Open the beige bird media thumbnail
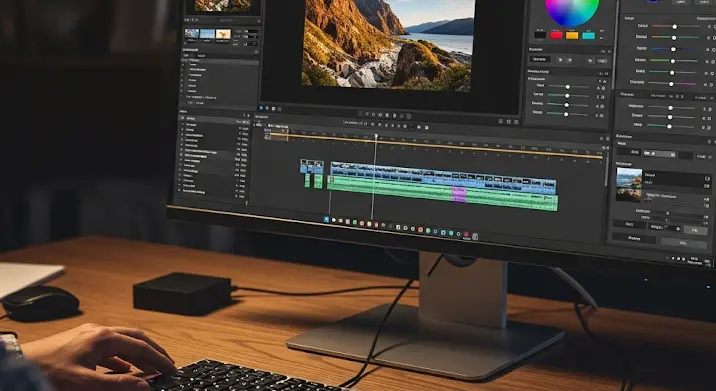This screenshot has width=716, height=391. coord(223,34)
